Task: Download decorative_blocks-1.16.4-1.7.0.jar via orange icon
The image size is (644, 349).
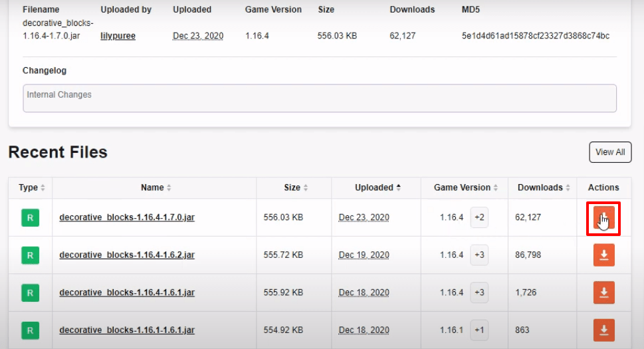Action: point(603,217)
